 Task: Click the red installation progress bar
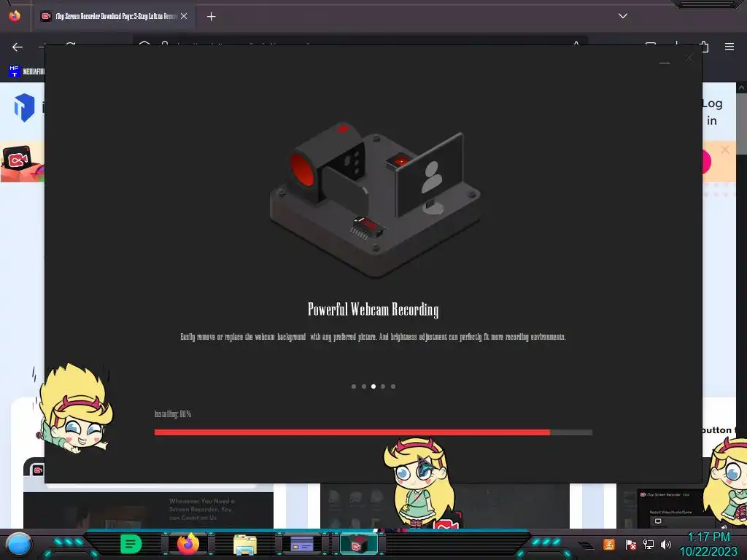373,432
